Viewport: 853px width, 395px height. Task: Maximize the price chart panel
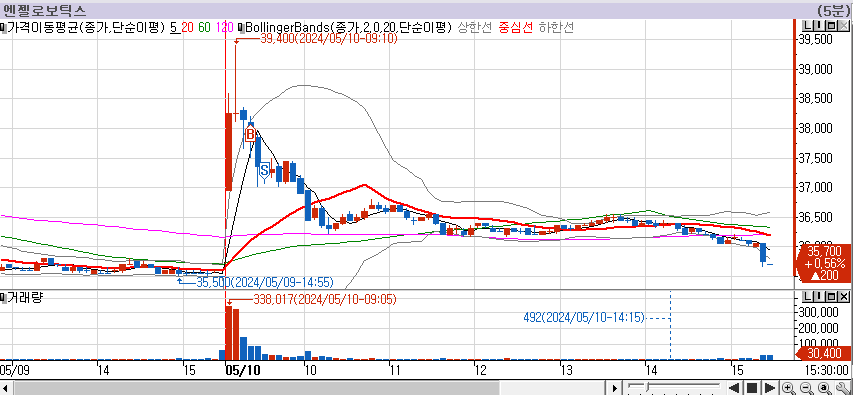pyautogui.click(x=831, y=26)
